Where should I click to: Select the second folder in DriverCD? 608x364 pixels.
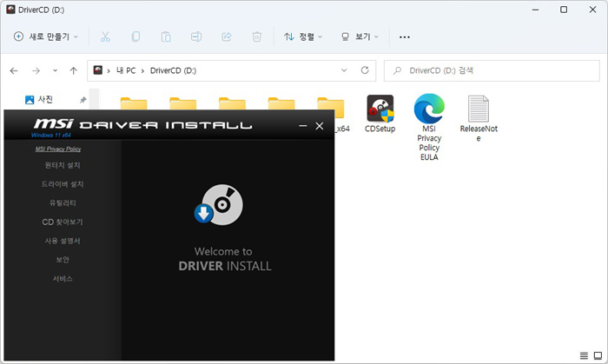(x=182, y=103)
